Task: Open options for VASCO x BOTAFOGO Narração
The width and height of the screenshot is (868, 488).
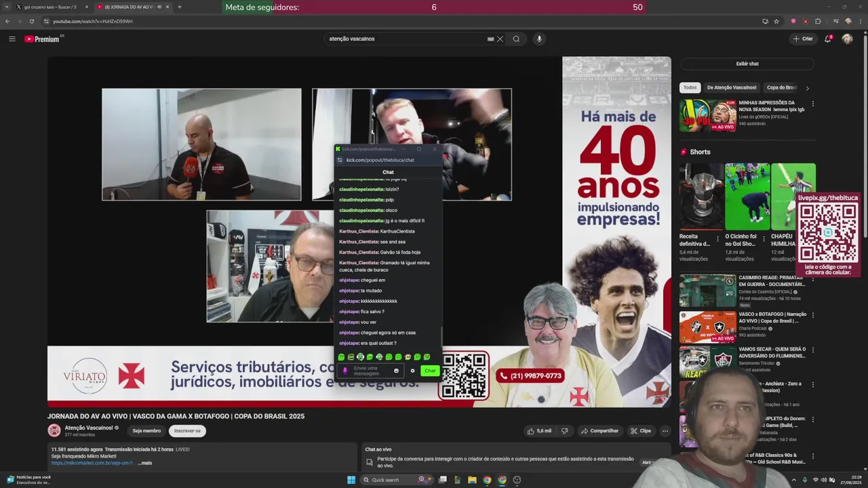Action: tap(812, 315)
